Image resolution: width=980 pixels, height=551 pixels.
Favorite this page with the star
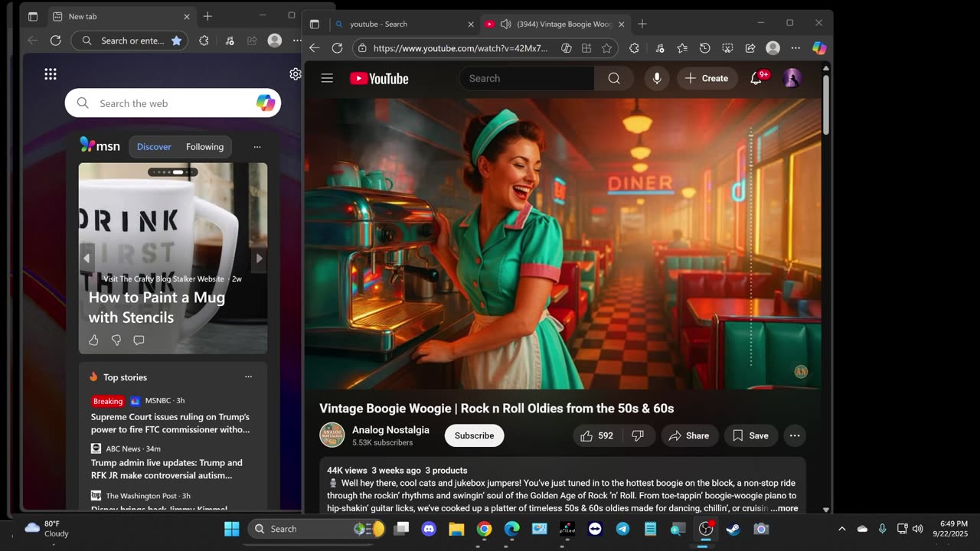(x=606, y=48)
